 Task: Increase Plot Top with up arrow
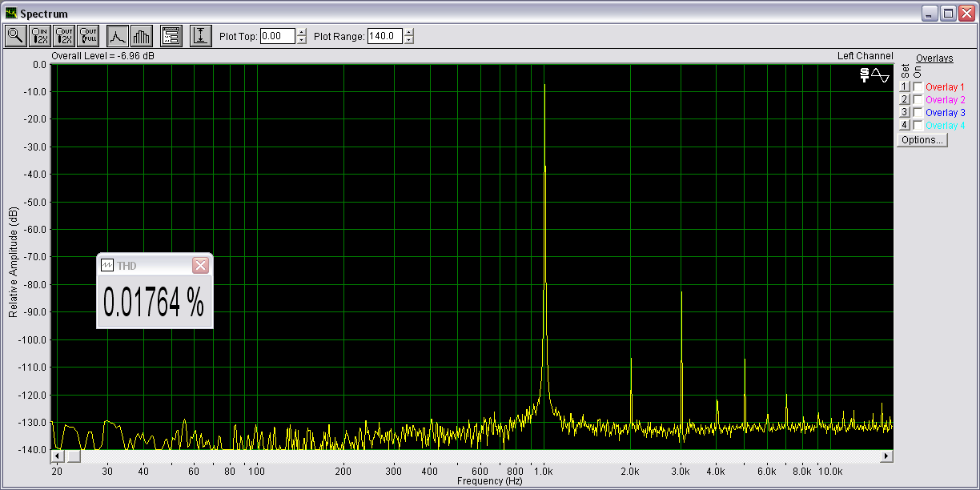pyautogui.click(x=302, y=32)
